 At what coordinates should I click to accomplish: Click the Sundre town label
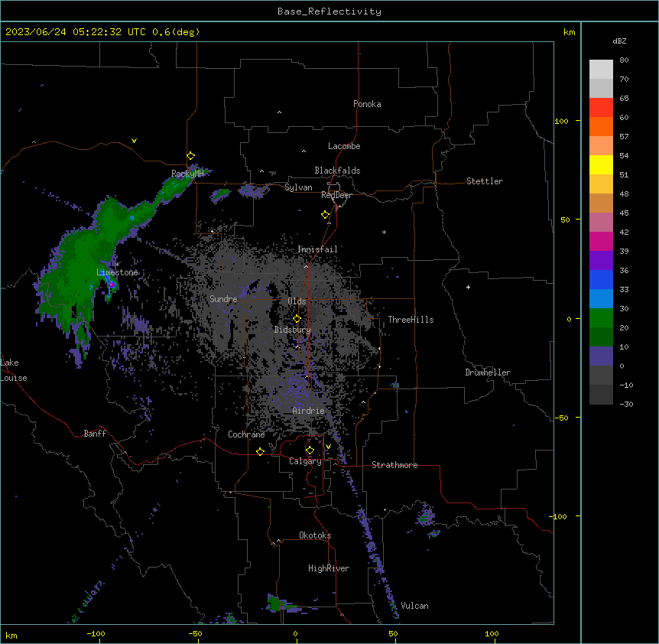click(x=223, y=299)
